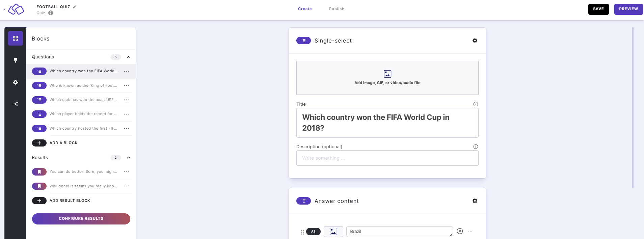The image size is (644, 239).
Task: Click the quiz info icon under title
Action: 51,13
